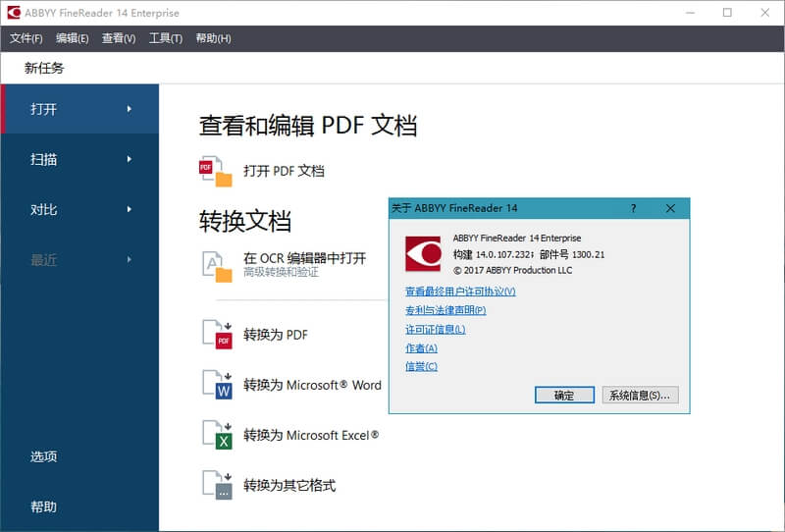Open 选项 in the sidebar
The image size is (785, 532).
(x=43, y=456)
